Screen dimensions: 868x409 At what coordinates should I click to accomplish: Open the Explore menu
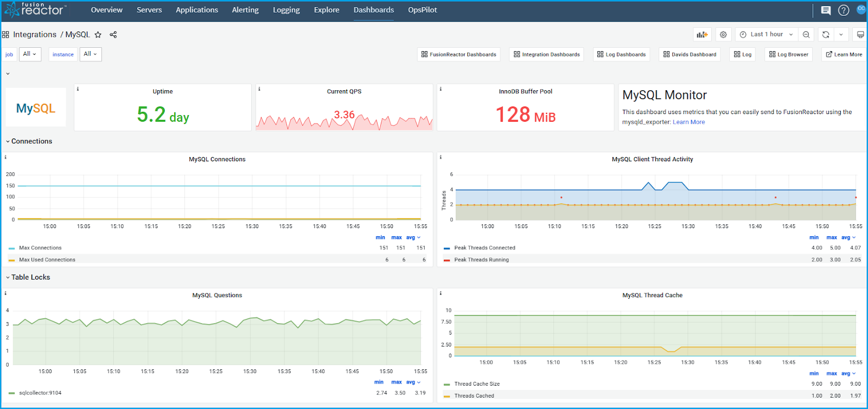(327, 10)
